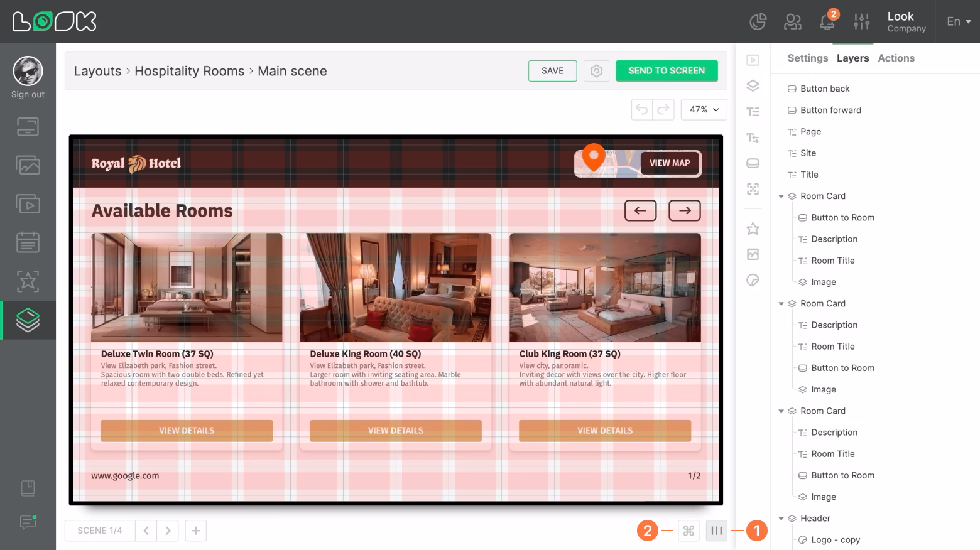Screen dimensions: 980x550
Task: Open the image gallery sidebar icon
Action: click(x=28, y=165)
